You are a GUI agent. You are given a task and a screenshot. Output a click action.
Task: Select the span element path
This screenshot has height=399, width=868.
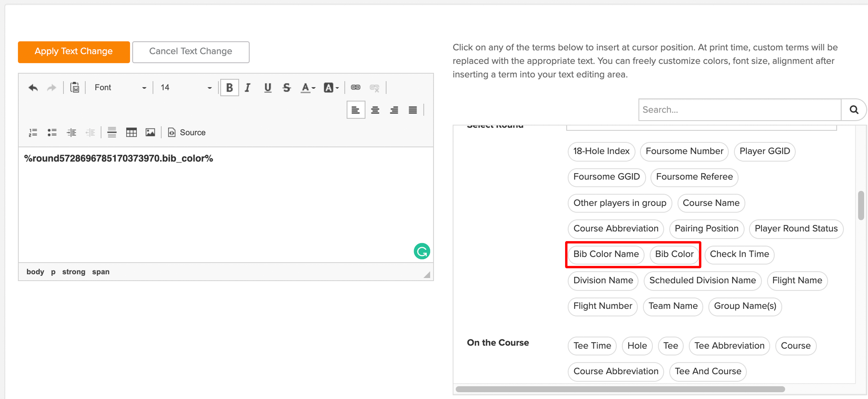click(101, 272)
